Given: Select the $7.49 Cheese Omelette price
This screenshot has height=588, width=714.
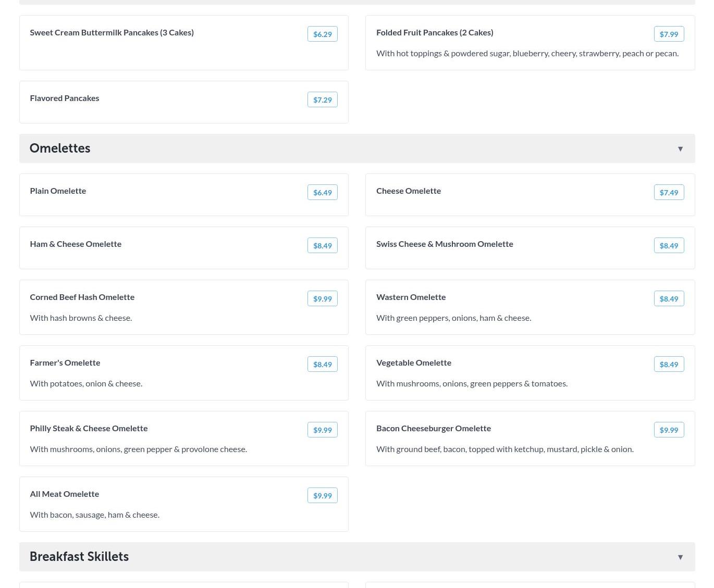Looking at the screenshot, I should pyautogui.click(x=669, y=192).
